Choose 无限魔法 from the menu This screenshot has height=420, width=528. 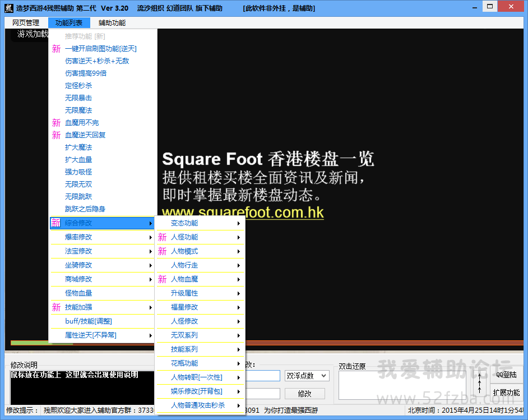tap(101, 110)
